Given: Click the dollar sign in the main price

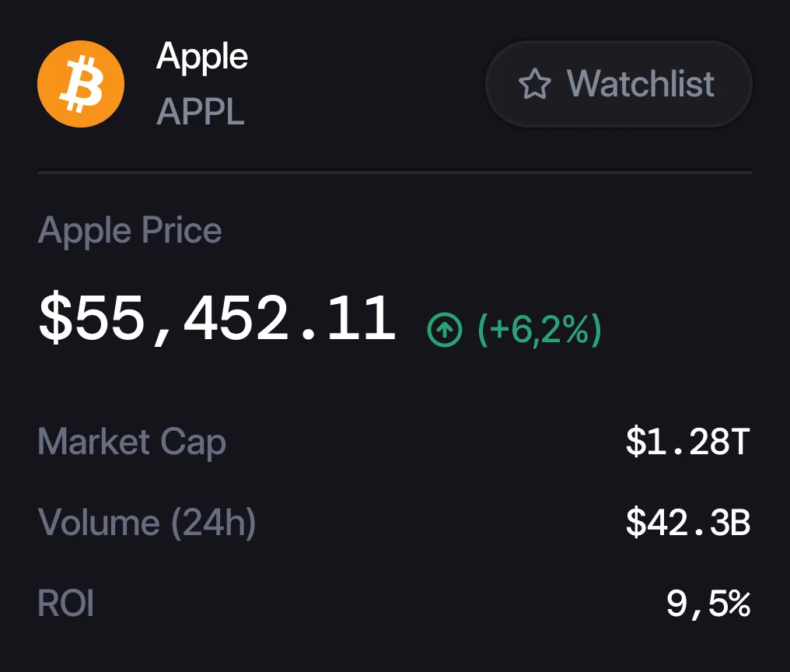Looking at the screenshot, I should [55, 319].
